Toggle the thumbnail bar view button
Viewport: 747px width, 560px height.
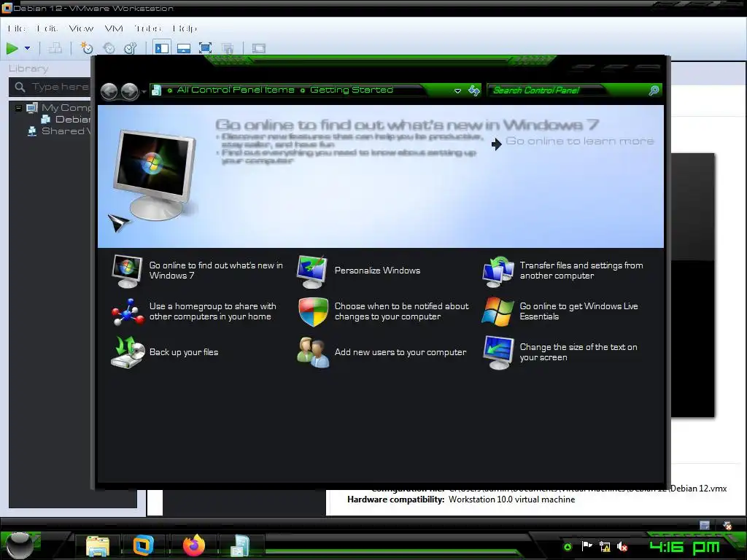coord(184,48)
